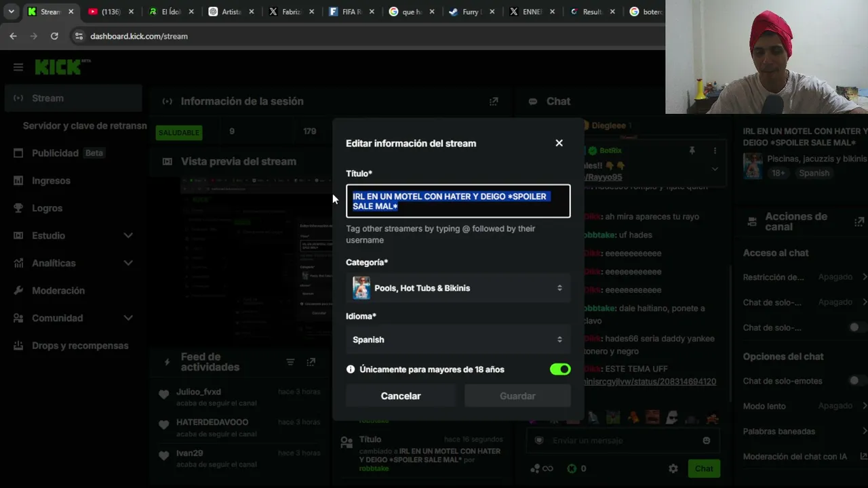Switch to the FIFA browser tab

(352, 12)
